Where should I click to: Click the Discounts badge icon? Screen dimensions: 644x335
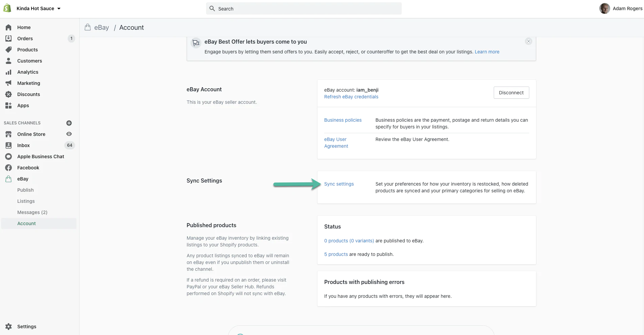8,94
